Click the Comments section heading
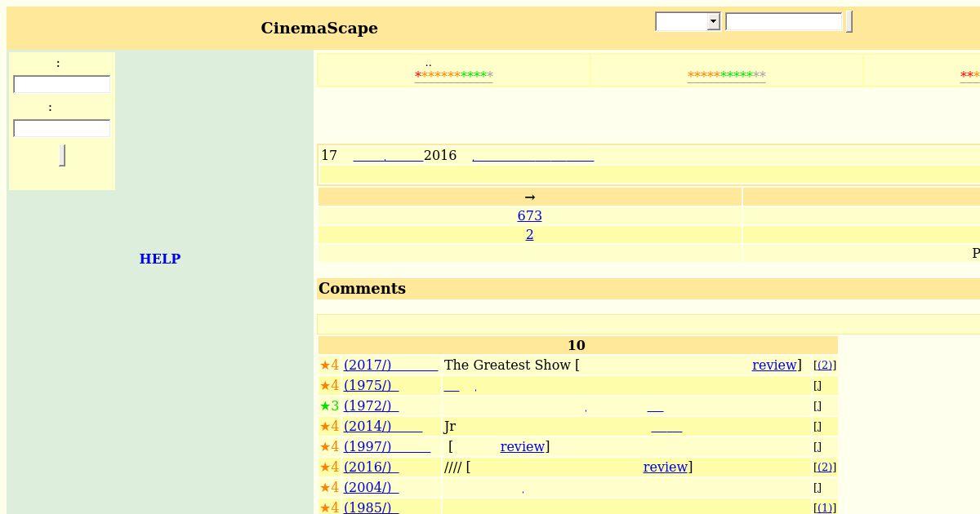980x514 pixels. click(x=362, y=288)
